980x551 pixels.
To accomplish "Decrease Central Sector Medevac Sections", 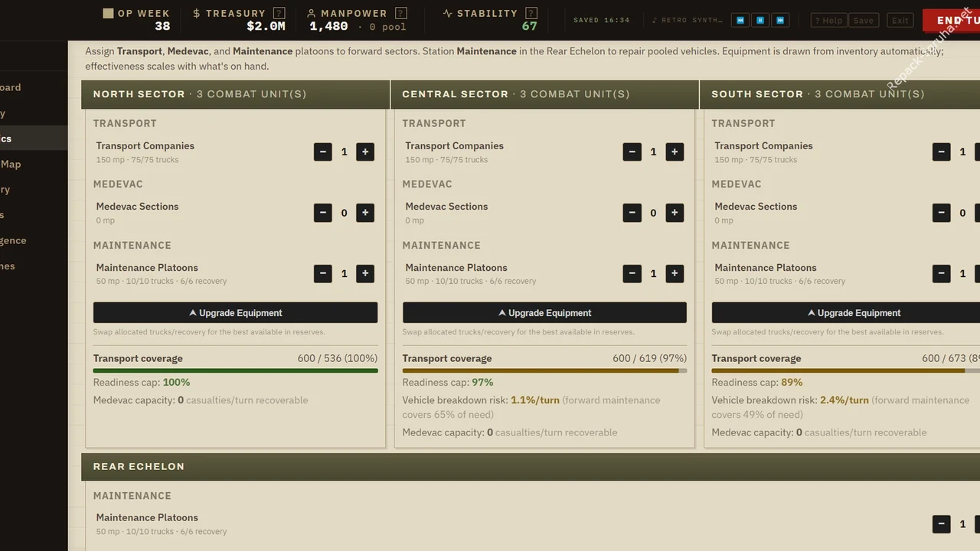I will click(632, 213).
